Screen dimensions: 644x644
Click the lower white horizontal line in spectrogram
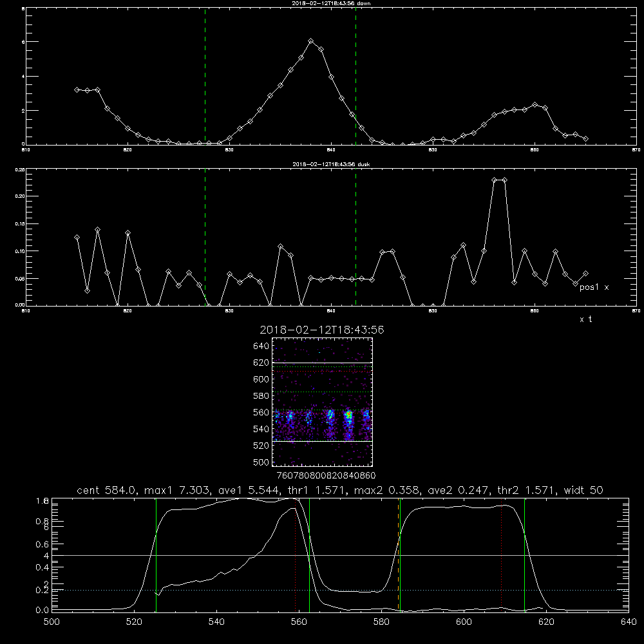pyautogui.click(x=322, y=441)
